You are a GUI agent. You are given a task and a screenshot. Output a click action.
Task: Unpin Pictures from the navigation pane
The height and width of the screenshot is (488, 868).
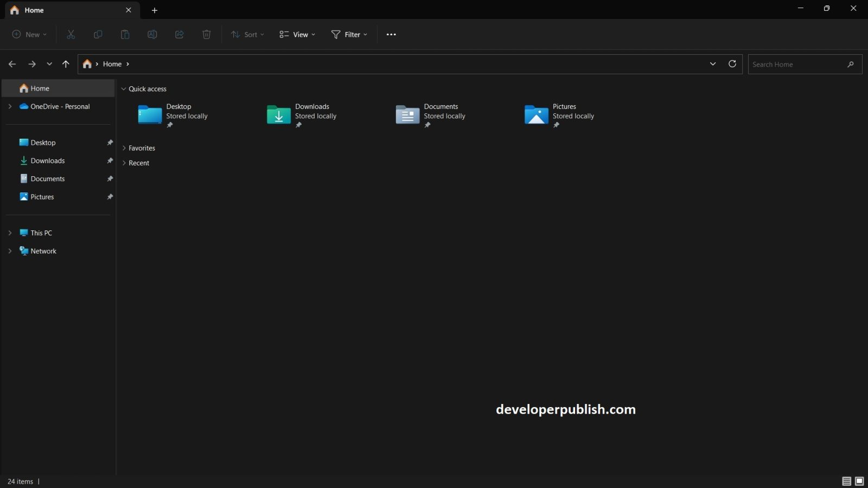(110, 196)
